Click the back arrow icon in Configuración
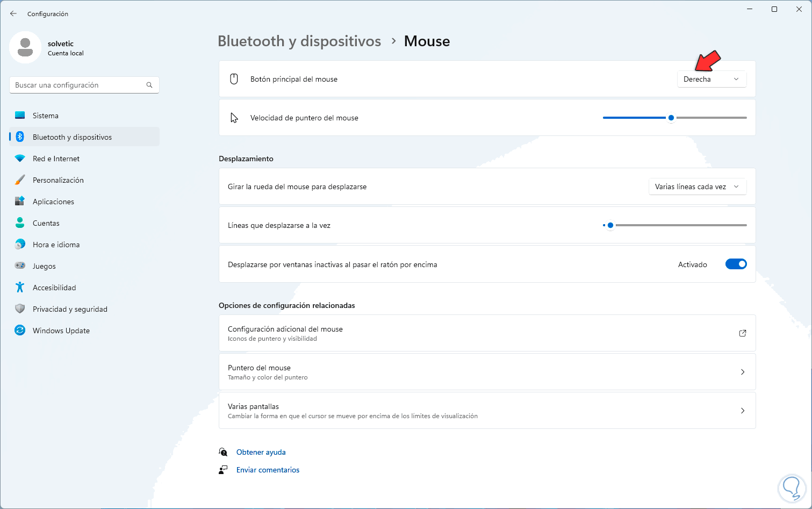812x509 pixels. pos(13,13)
